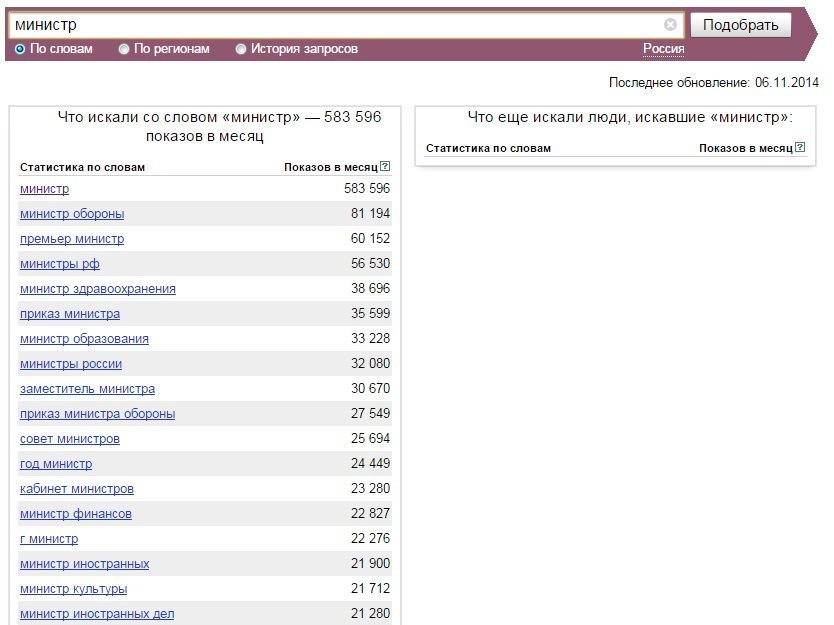Click the 'Подобрать' button

740,25
